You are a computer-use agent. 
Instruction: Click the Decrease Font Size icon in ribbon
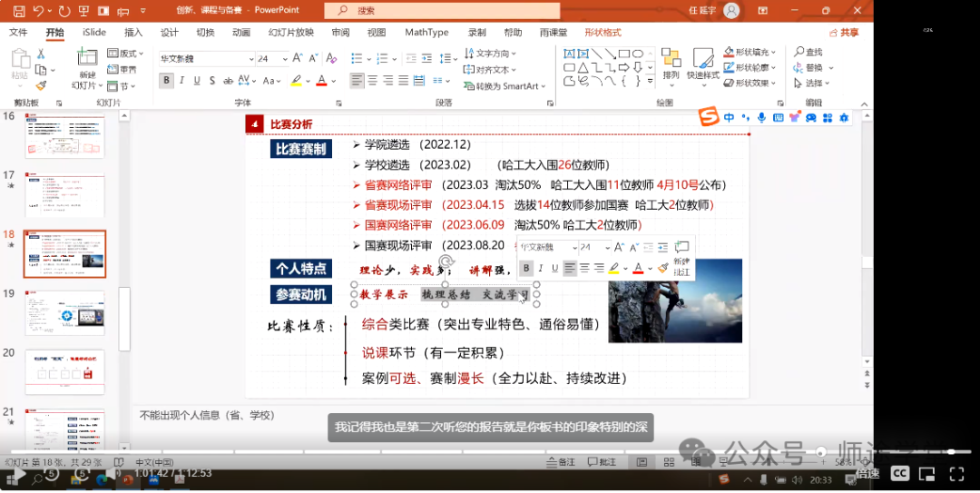click(x=313, y=58)
